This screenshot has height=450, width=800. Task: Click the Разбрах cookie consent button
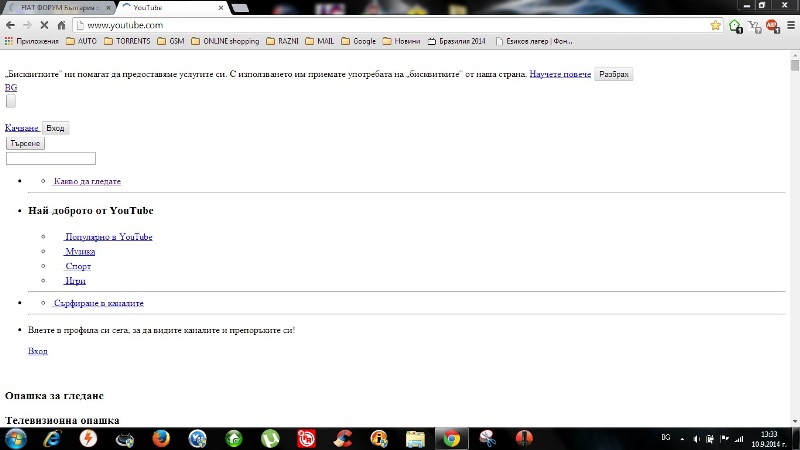click(x=613, y=75)
